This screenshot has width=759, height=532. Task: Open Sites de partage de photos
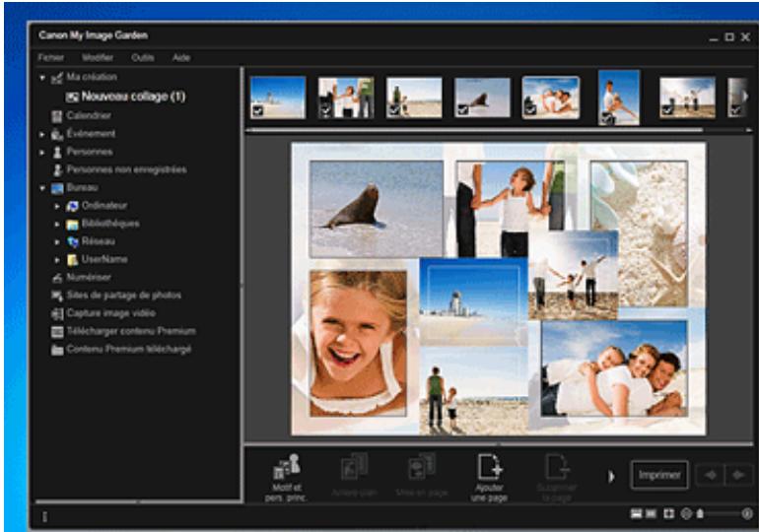56,296
